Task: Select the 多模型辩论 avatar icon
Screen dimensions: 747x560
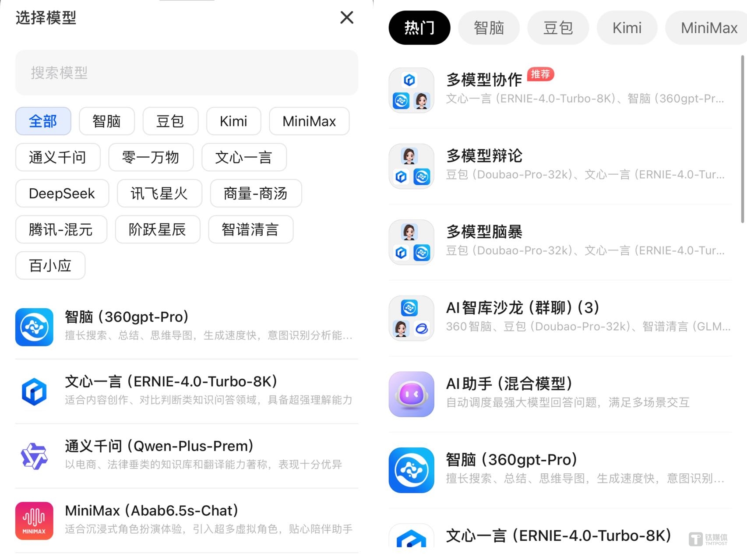Action: [x=411, y=165]
